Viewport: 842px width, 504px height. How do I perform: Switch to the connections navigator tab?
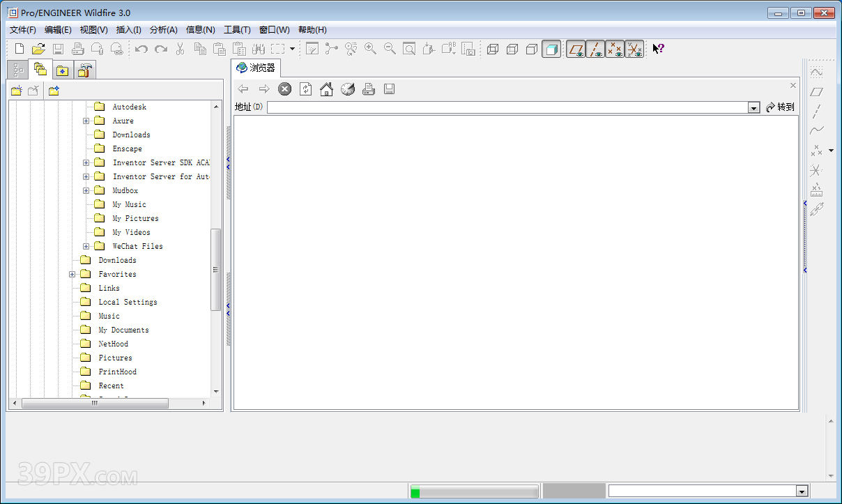click(84, 70)
